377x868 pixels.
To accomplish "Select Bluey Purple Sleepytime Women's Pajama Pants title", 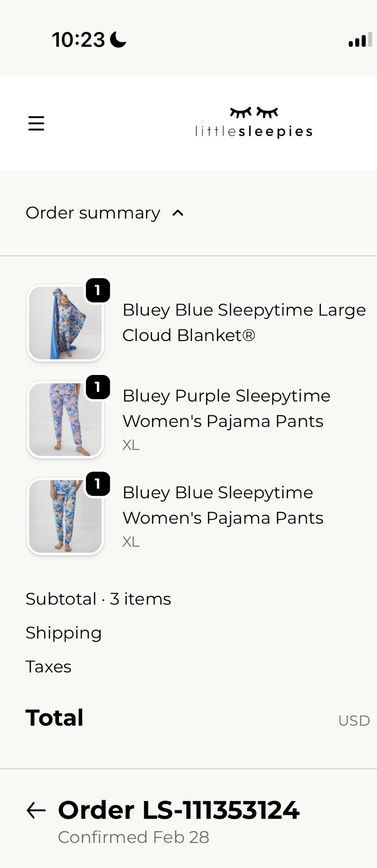I will pyautogui.click(x=226, y=408).
